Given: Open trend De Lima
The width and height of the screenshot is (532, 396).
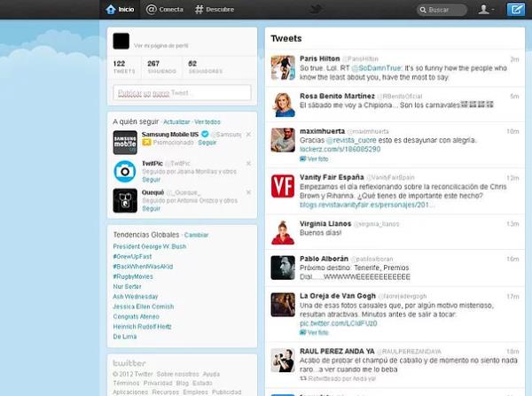Looking at the screenshot, I should pyautogui.click(x=125, y=337).
